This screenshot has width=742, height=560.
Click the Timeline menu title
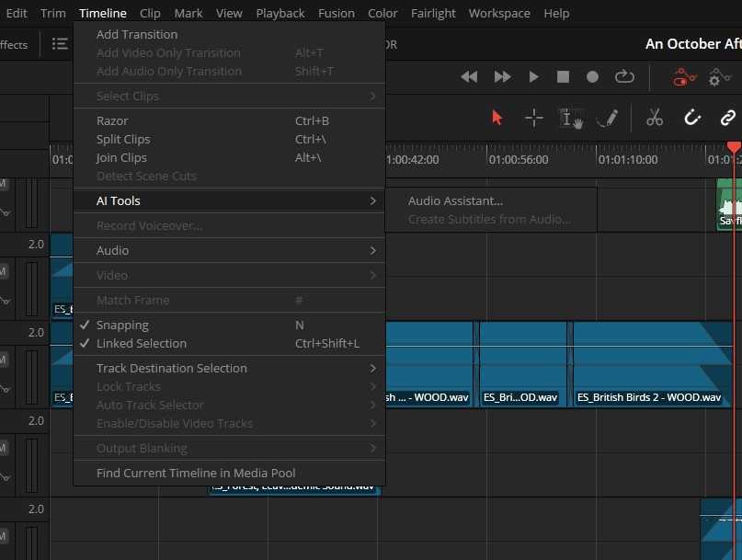103,13
